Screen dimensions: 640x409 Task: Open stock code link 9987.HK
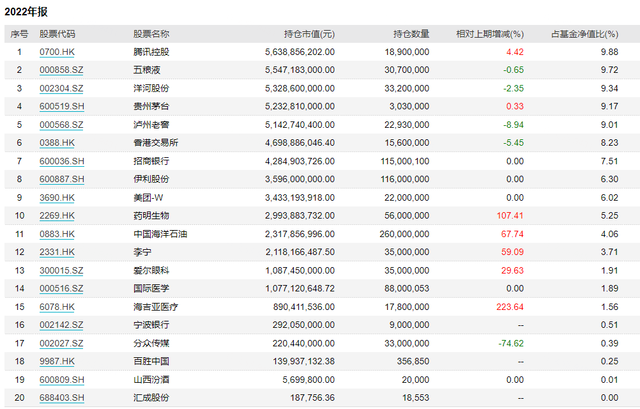click(57, 361)
